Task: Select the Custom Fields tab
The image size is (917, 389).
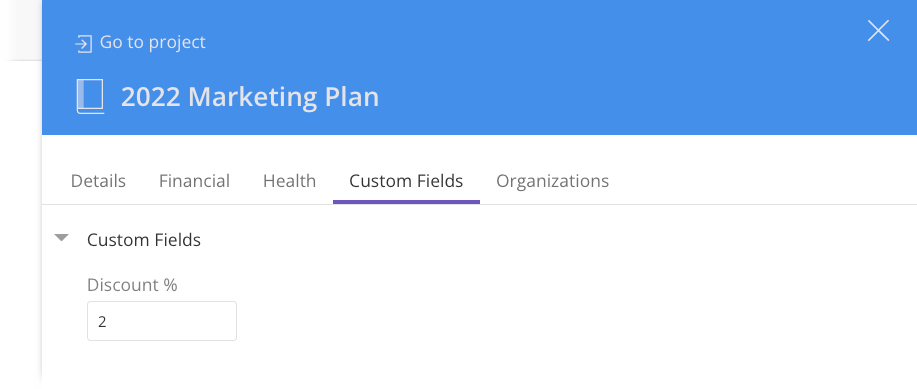Action: (x=406, y=181)
